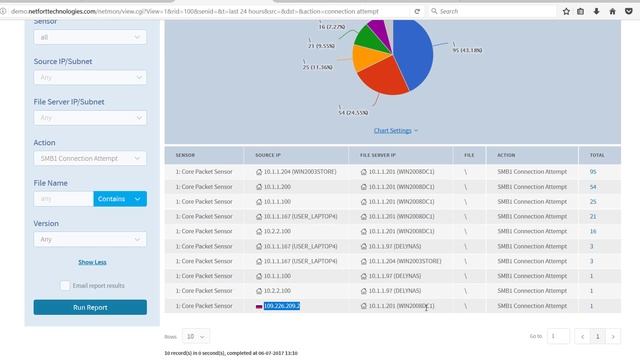Viewport: 640px width, 360px height.
Task: Click file server host icon in the 25 total row
Action: point(364,202)
